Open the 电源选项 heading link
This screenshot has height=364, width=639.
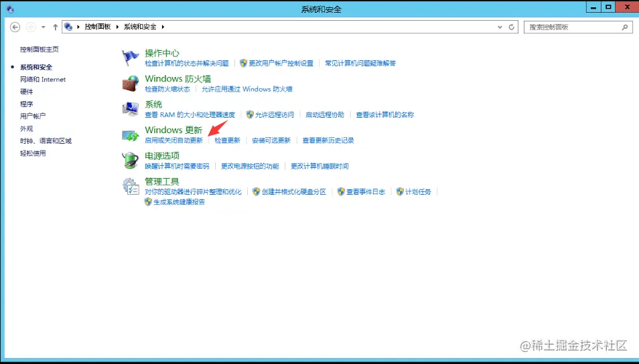[162, 155]
